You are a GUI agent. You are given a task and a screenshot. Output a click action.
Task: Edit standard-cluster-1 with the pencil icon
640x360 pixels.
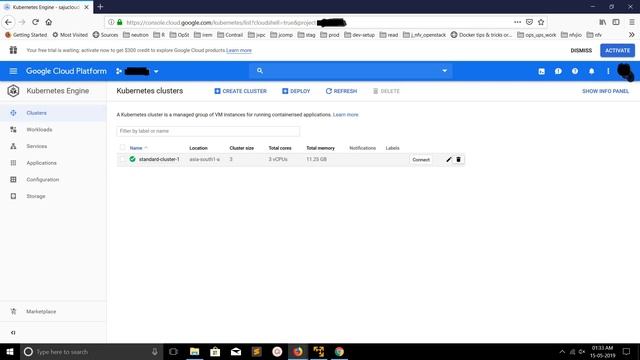click(x=449, y=160)
